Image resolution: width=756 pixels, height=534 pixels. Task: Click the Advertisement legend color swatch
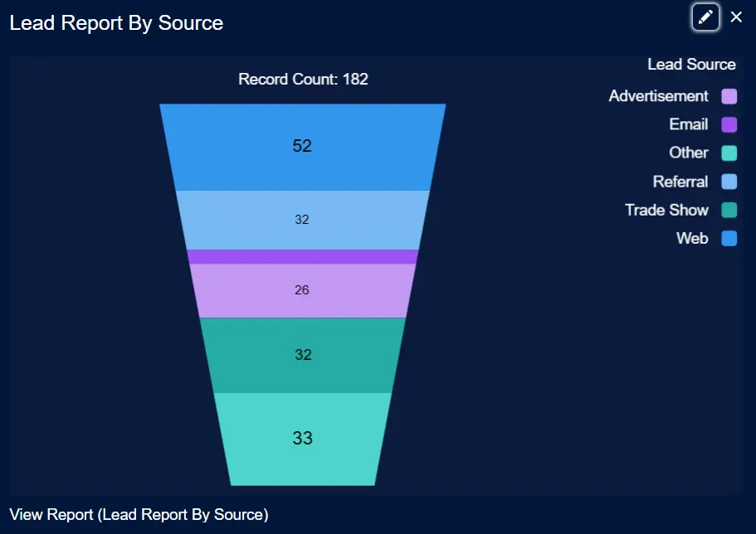729,97
